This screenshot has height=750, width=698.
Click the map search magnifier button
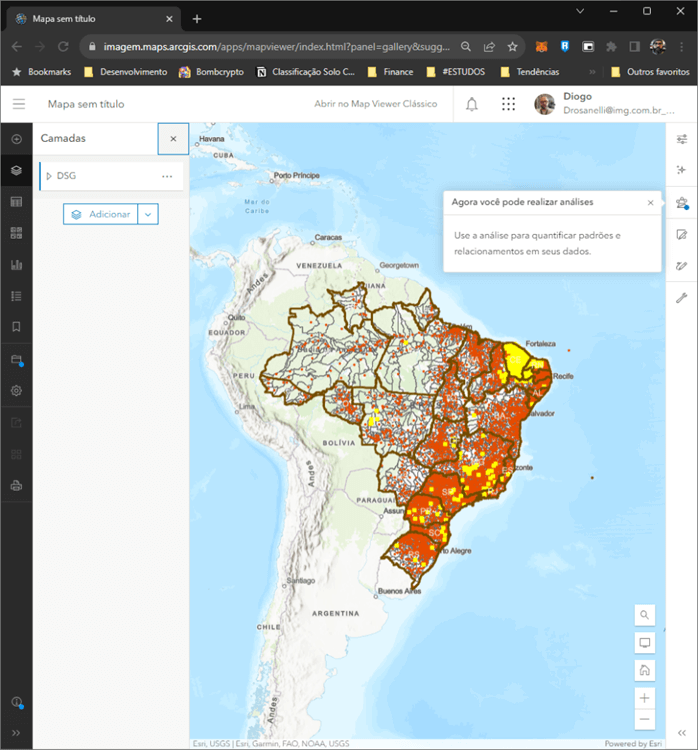(645, 614)
